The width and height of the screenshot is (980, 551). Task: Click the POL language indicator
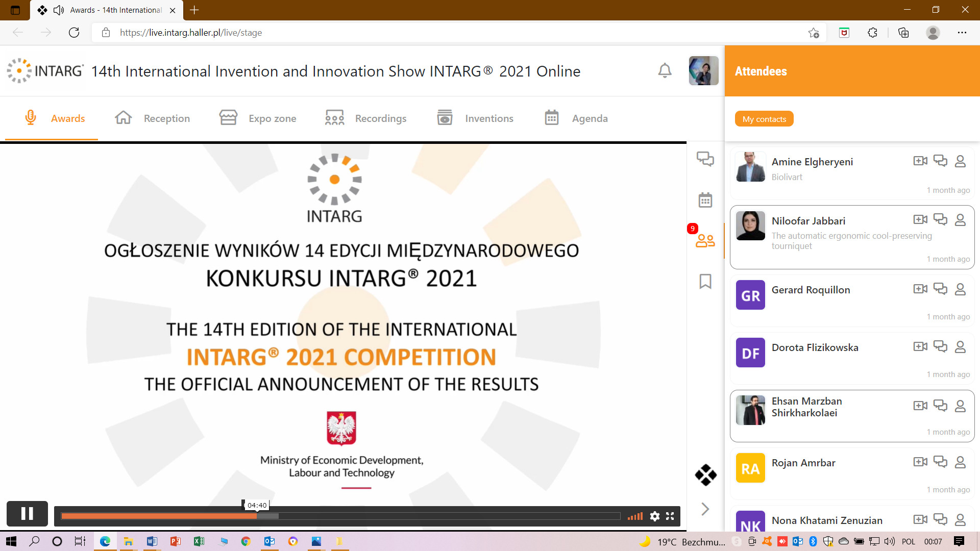pyautogui.click(x=909, y=542)
